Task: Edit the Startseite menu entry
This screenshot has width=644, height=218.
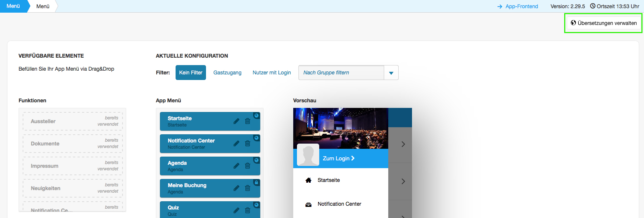Action: coord(236,121)
